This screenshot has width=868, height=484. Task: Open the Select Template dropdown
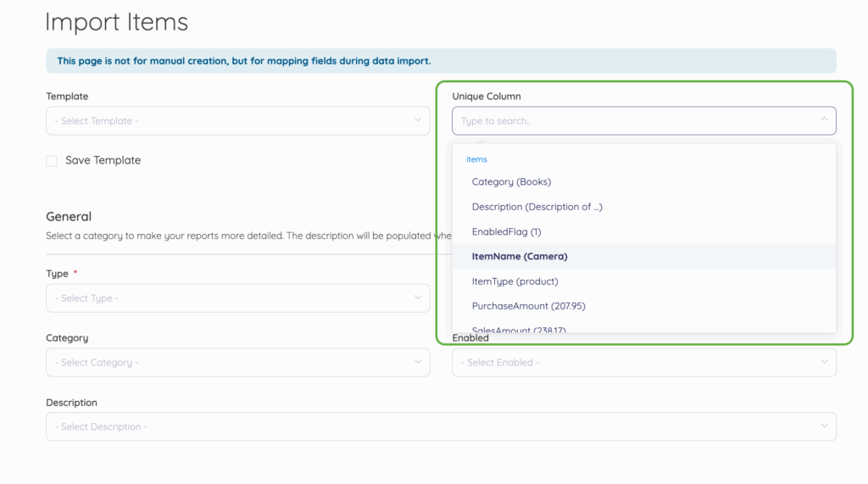229,120
